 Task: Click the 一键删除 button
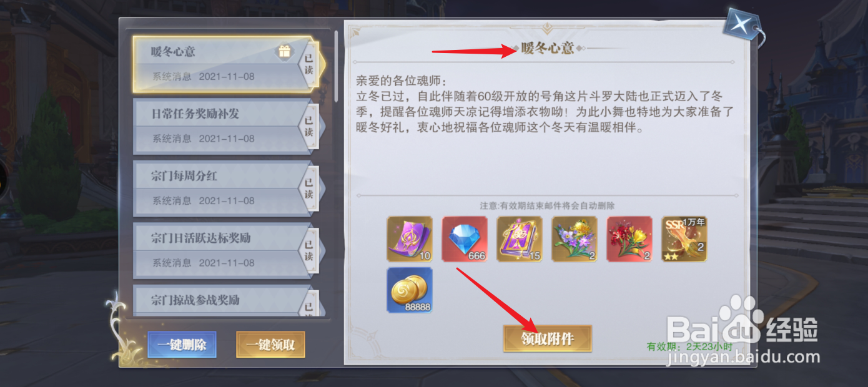tap(182, 345)
